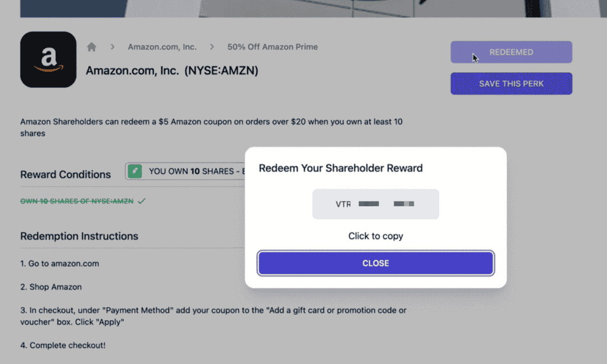This screenshot has width=607, height=364.
Task: Click the 'Click to copy' label
Action: click(x=376, y=236)
